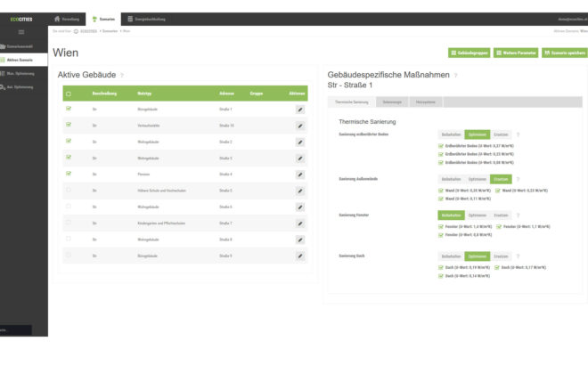The height and width of the screenshot is (374, 588).
Task: Click the ECOCITIES logo
Action: tap(21, 19)
